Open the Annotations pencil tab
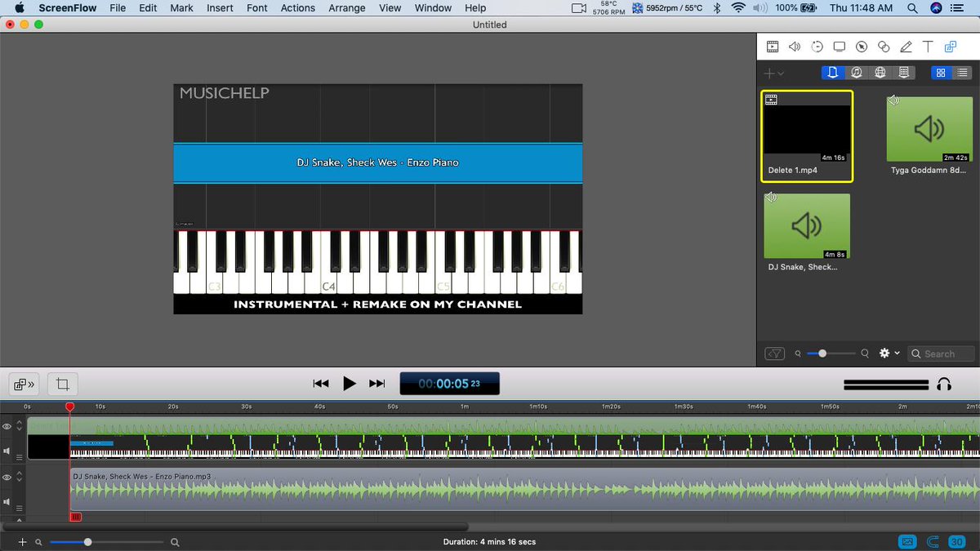 pos(906,47)
